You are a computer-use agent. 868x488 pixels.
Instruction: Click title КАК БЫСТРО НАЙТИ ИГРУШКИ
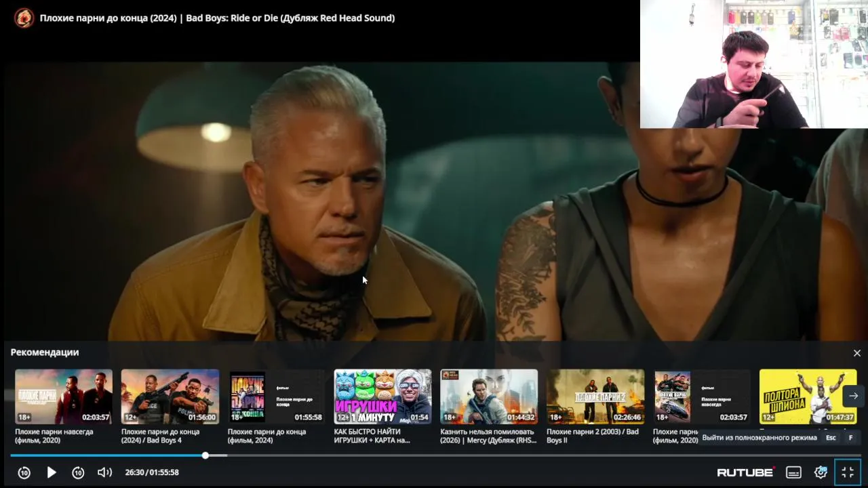(372, 436)
